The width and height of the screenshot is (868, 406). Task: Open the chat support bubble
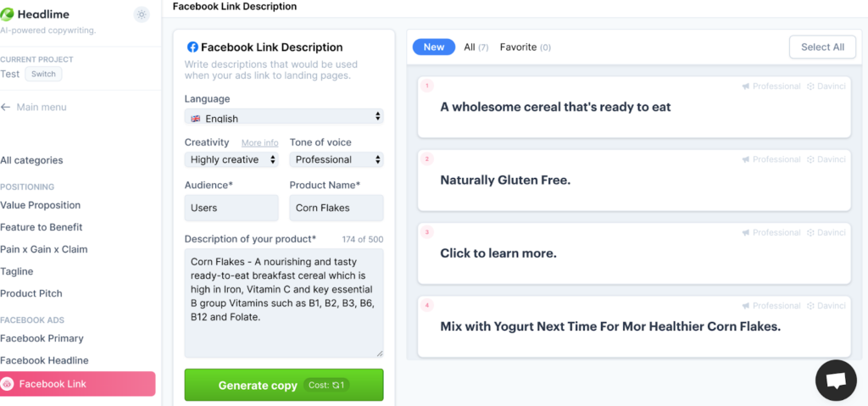(836, 381)
